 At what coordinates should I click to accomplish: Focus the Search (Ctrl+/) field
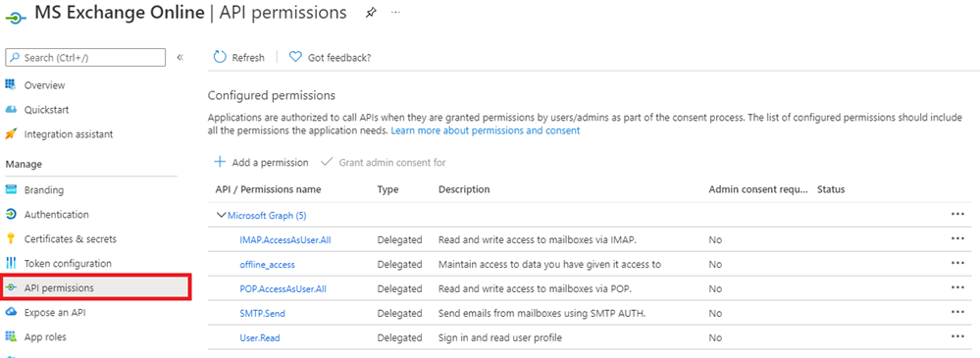tap(85, 58)
